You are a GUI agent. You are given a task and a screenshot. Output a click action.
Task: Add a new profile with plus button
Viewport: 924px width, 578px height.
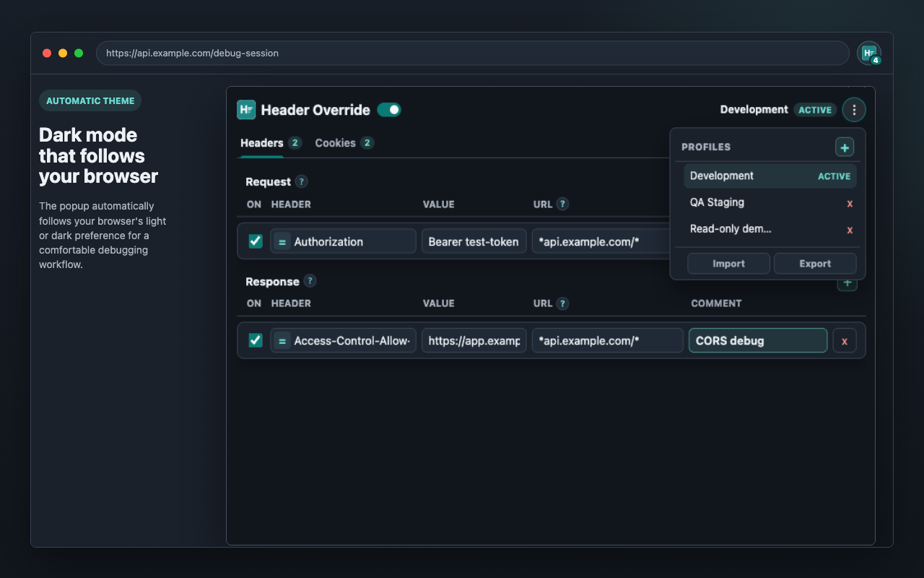coord(845,147)
